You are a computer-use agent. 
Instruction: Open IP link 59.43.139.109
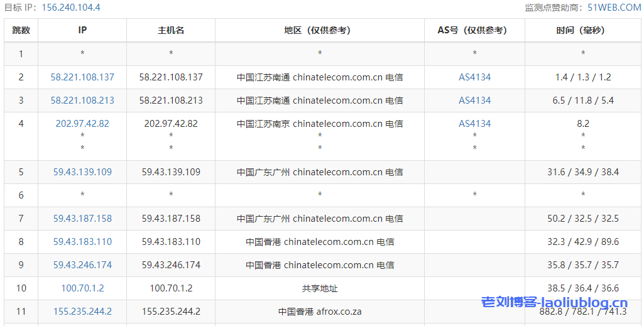pyautogui.click(x=82, y=172)
